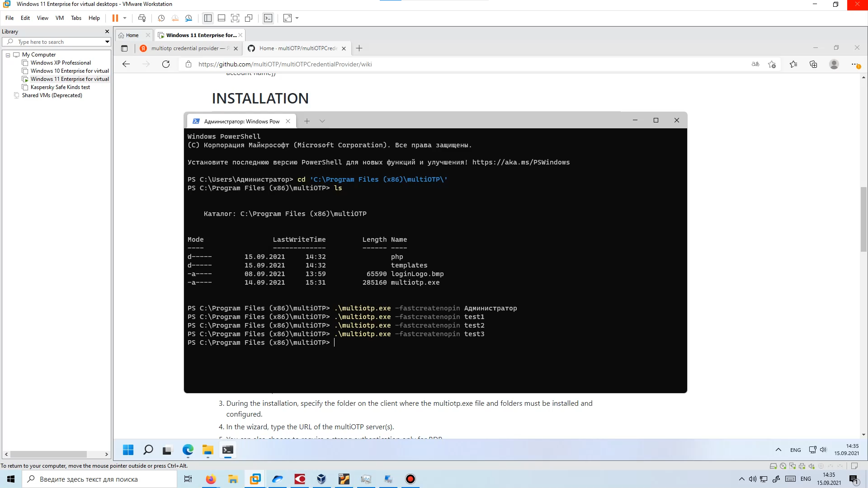Open the VM menu

click(x=59, y=18)
